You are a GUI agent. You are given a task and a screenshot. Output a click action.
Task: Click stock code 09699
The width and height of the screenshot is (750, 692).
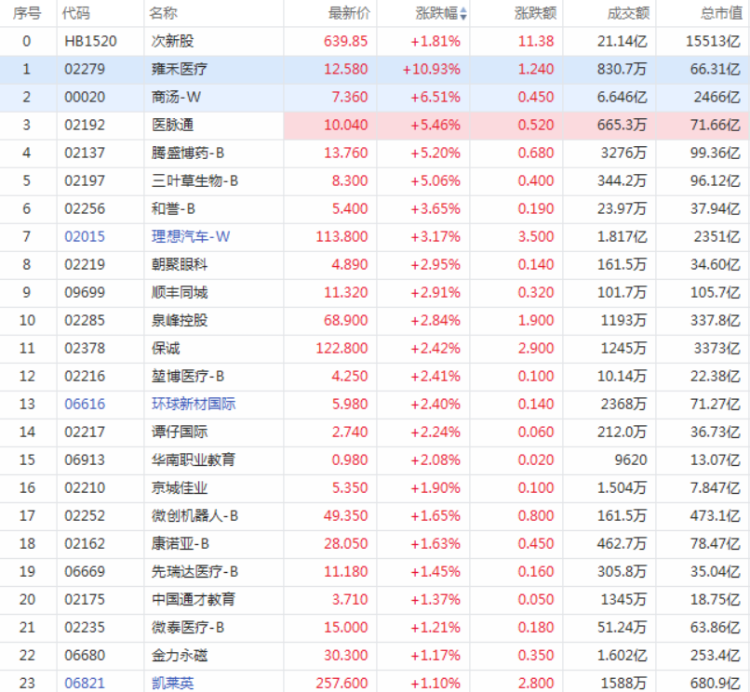tap(85, 292)
